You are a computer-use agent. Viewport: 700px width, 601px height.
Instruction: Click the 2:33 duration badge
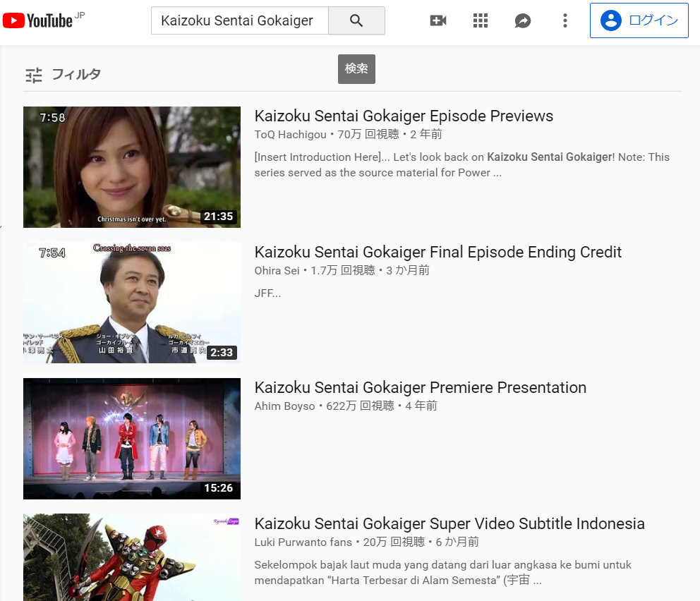[222, 353]
